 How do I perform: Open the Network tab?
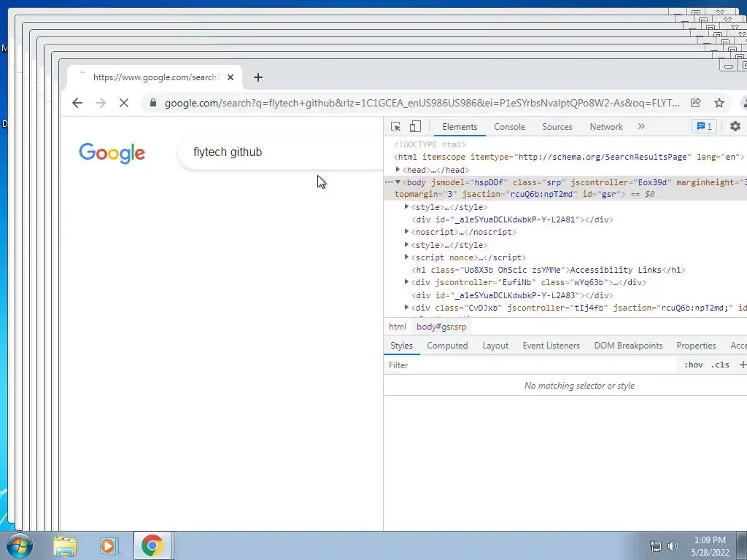606,127
